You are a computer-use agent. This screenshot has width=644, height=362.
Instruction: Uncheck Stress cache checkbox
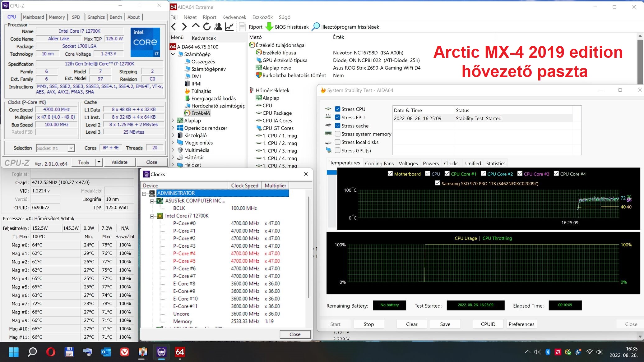[337, 126]
